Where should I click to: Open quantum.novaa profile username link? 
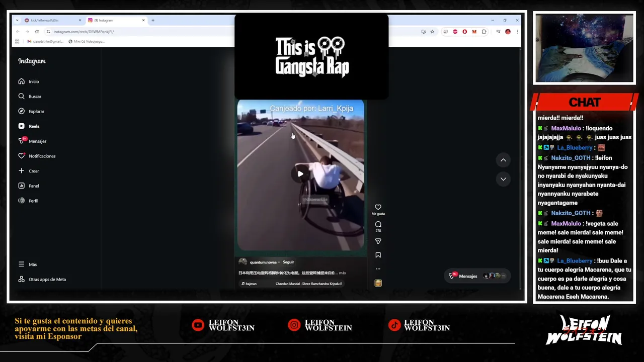coord(263,262)
